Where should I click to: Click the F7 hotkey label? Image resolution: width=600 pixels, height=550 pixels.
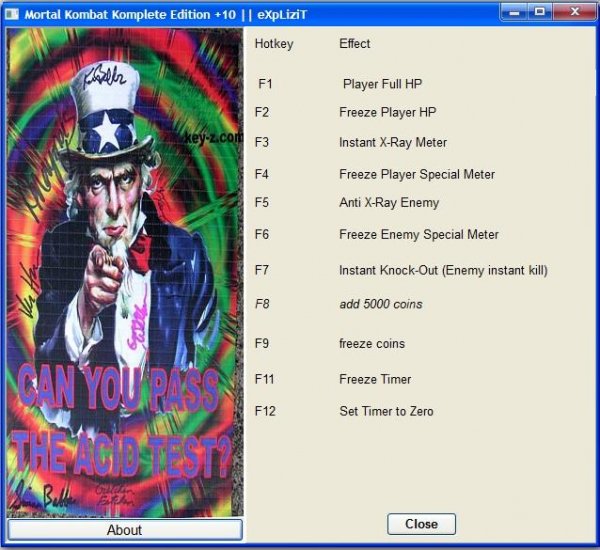(262, 270)
